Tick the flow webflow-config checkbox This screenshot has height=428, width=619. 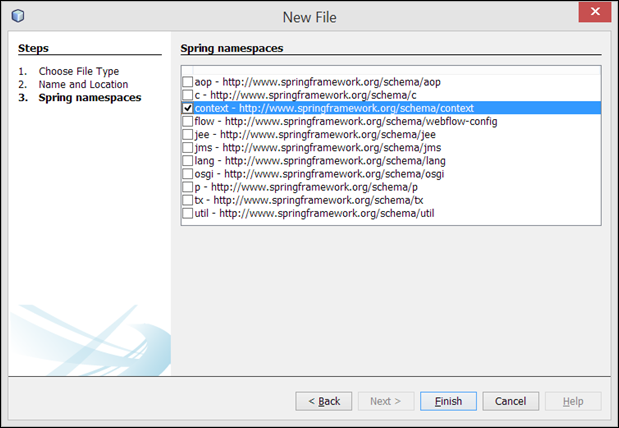tap(188, 121)
